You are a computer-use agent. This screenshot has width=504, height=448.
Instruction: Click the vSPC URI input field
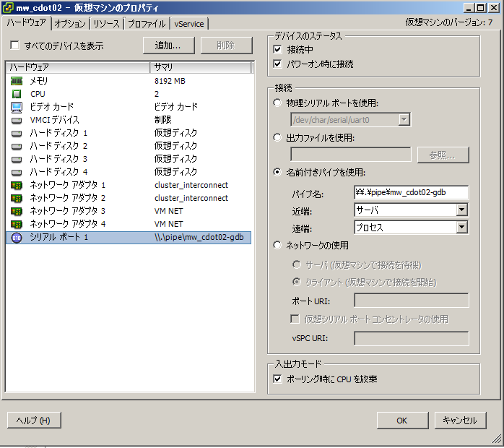(411, 338)
